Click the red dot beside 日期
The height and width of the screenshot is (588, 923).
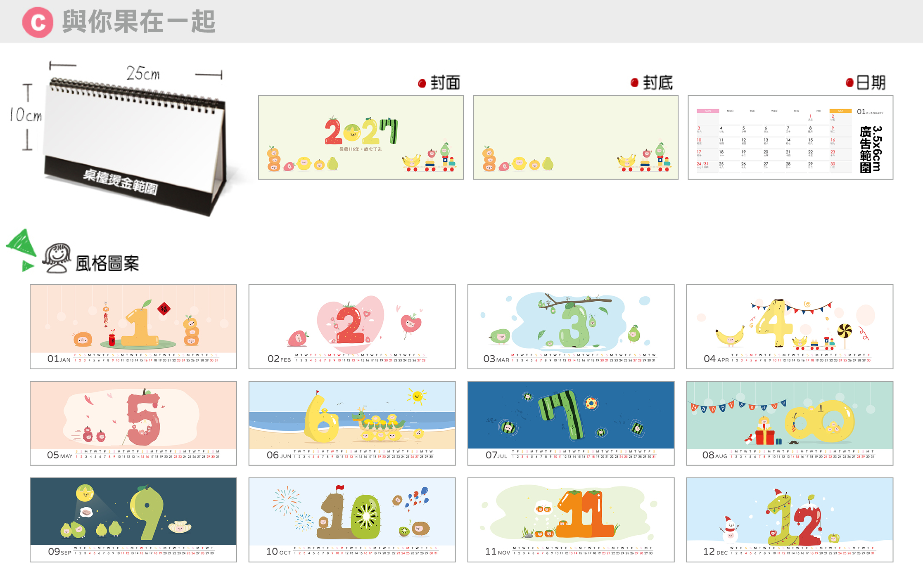pos(849,83)
